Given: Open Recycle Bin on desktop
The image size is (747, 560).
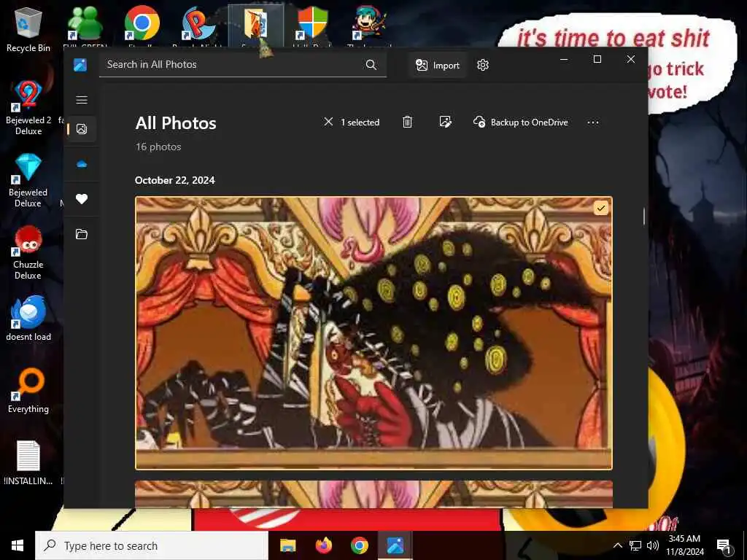Looking at the screenshot, I should (x=28, y=30).
